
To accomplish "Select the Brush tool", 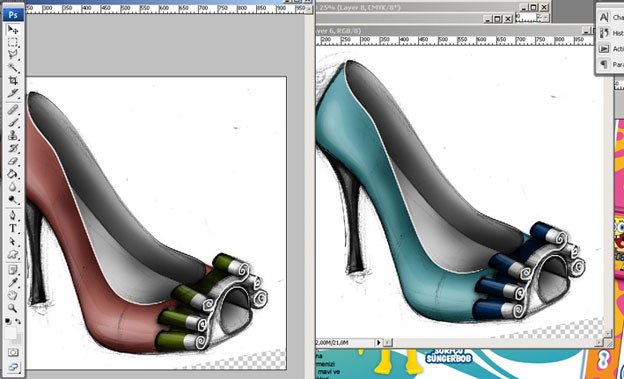I will [x=13, y=122].
